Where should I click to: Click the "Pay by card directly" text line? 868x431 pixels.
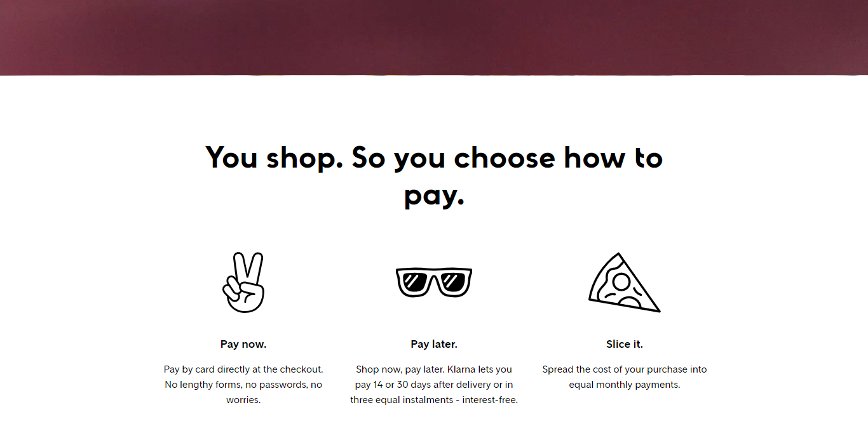[243, 369]
